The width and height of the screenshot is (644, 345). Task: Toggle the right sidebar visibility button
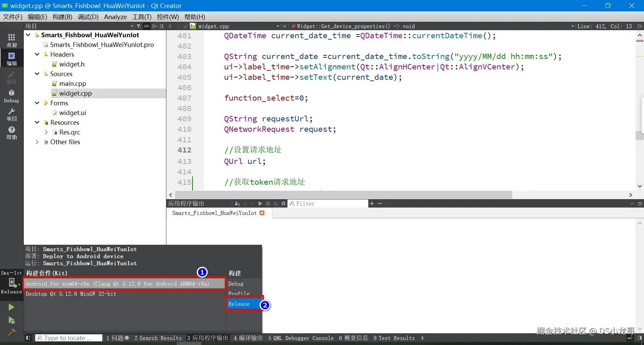tap(640, 338)
